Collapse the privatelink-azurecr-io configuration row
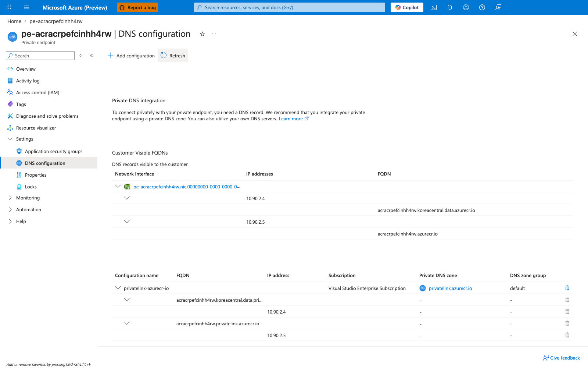Image resolution: width=588 pixels, height=368 pixels. 118,288
